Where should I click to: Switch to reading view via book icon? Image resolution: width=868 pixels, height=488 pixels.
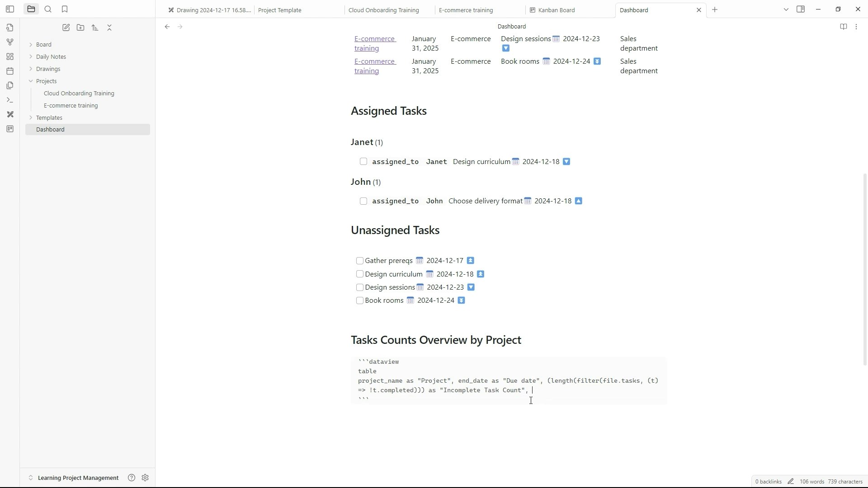843,27
